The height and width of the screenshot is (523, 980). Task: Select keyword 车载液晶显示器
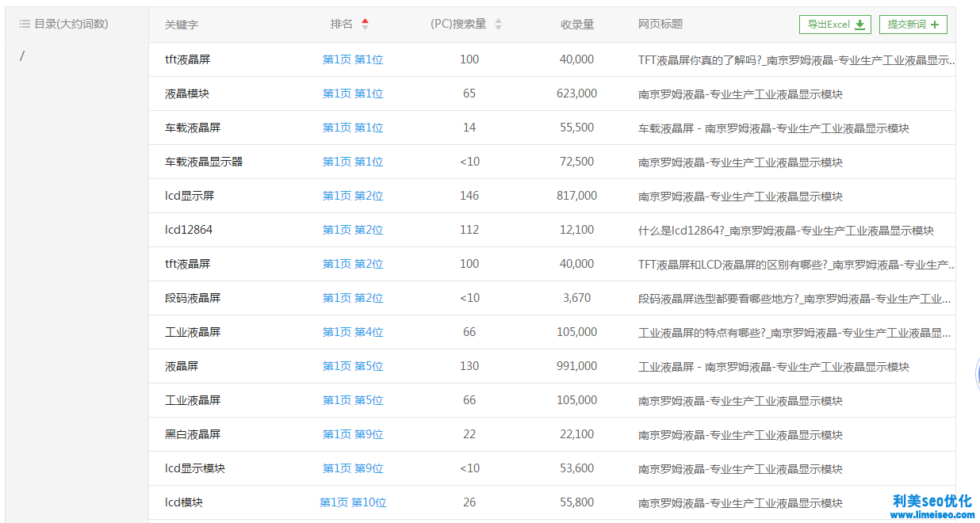204,162
